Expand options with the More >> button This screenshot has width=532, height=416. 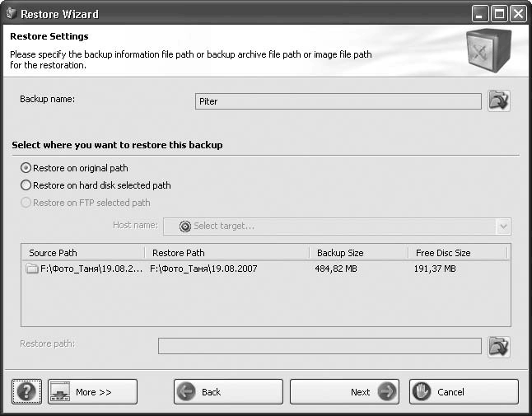(x=92, y=392)
